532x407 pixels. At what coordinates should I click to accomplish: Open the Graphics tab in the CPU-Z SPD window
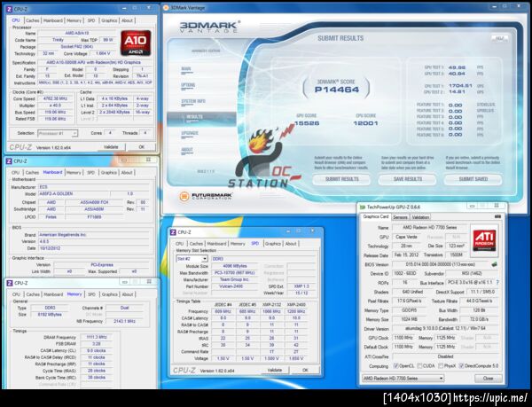(x=273, y=244)
